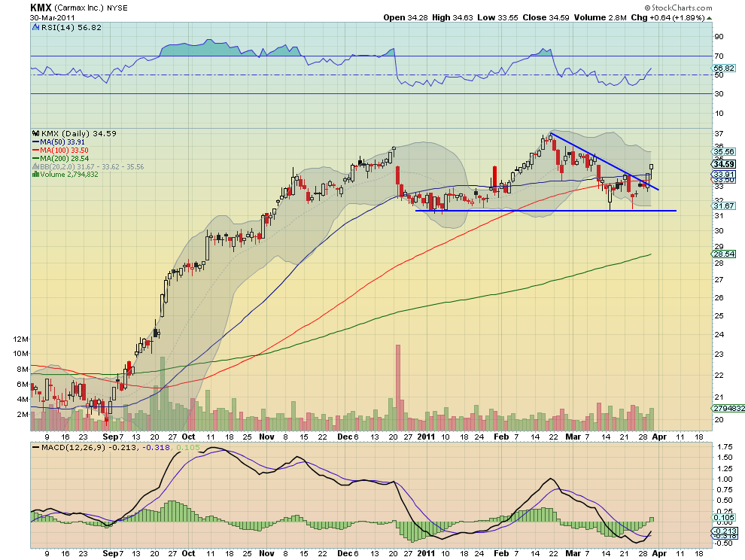Click the 30 level label on RSI axis
The image size is (745, 560).
click(x=719, y=93)
